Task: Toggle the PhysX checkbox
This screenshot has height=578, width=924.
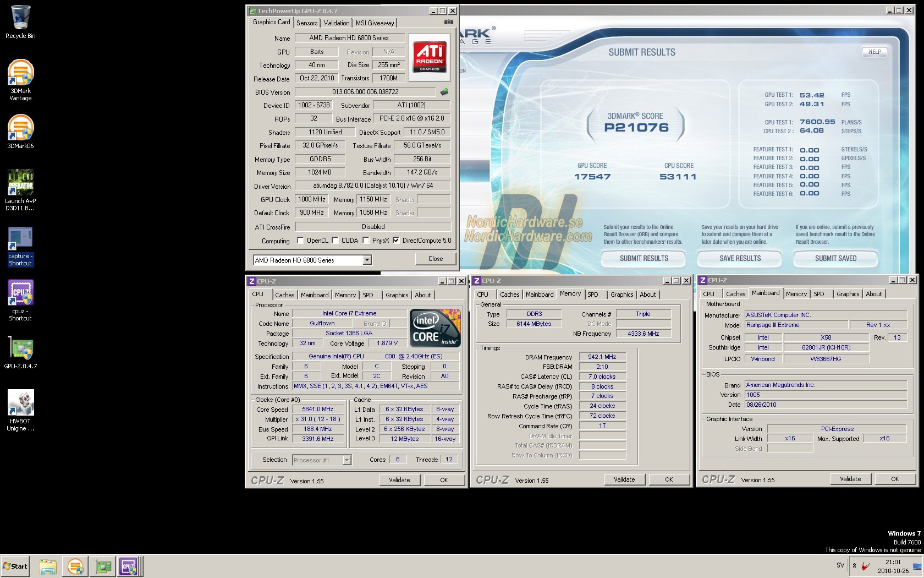Action: coord(366,241)
